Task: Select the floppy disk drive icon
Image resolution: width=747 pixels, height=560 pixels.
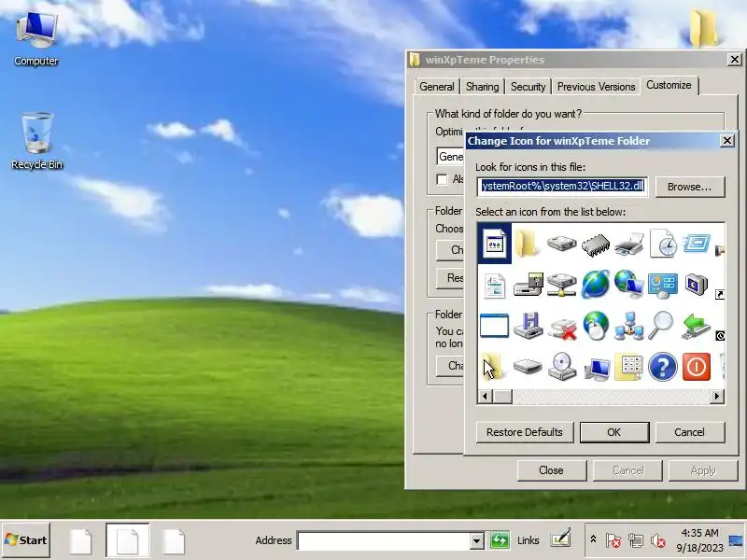Action: (528, 285)
